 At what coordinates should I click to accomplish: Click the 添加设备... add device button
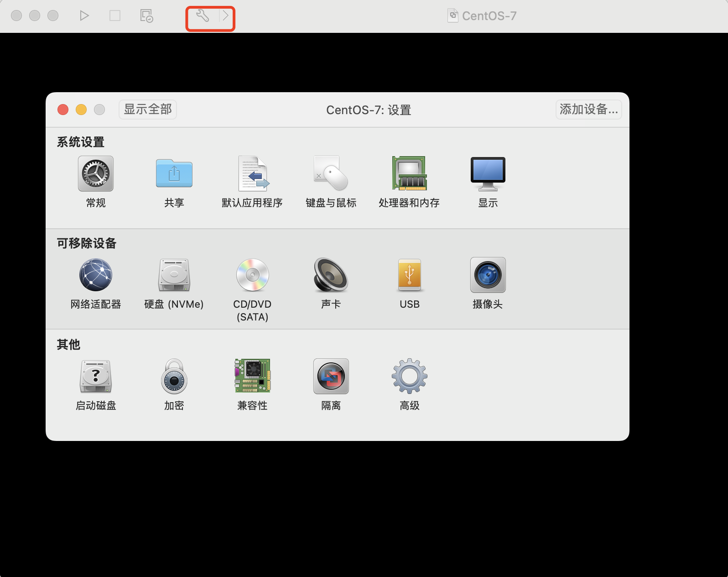(x=588, y=110)
